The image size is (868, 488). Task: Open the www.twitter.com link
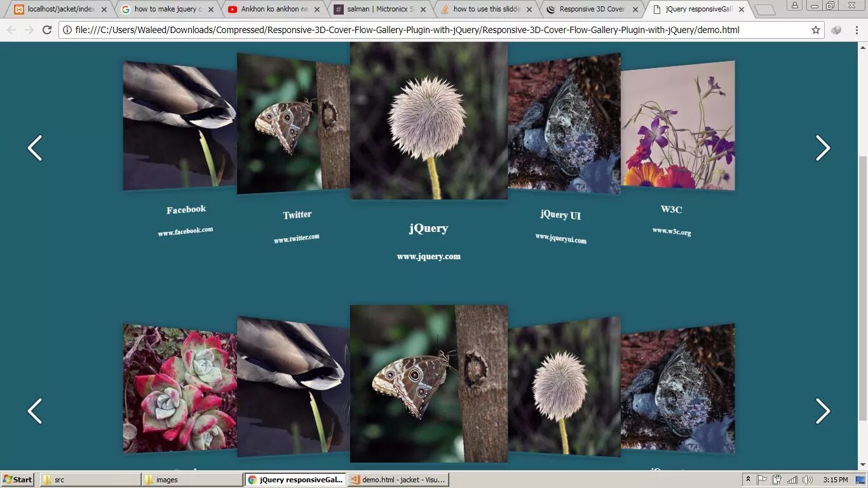[x=297, y=238]
